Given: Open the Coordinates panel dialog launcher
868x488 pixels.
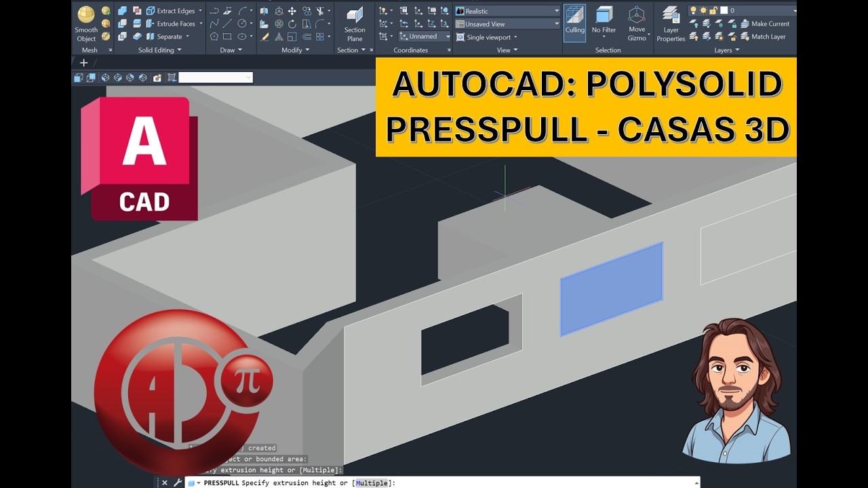Looking at the screenshot, I should 449,50.
